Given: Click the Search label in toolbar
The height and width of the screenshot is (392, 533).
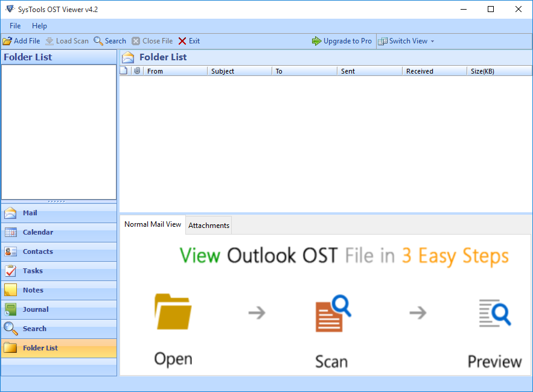Looking at the screenshot, I should pos(115,41).
